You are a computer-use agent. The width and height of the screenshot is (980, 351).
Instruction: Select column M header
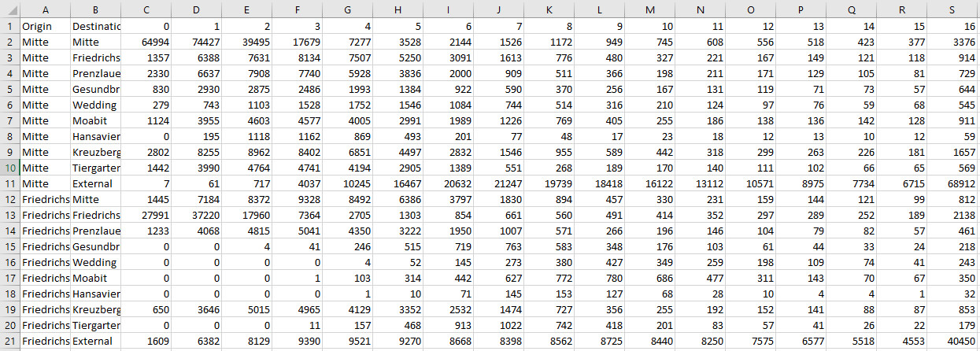[649, 9]
